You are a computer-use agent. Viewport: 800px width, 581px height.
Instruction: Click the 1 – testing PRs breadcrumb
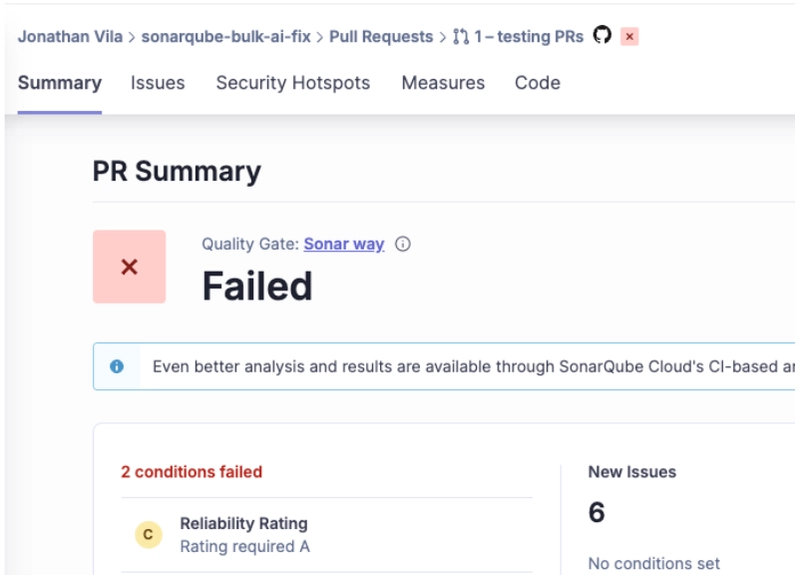[x=529, y=37]
